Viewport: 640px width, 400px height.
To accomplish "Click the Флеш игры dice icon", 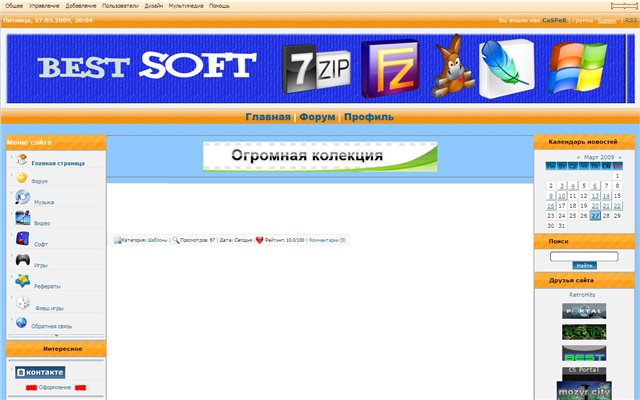I will tap(22, 303).
